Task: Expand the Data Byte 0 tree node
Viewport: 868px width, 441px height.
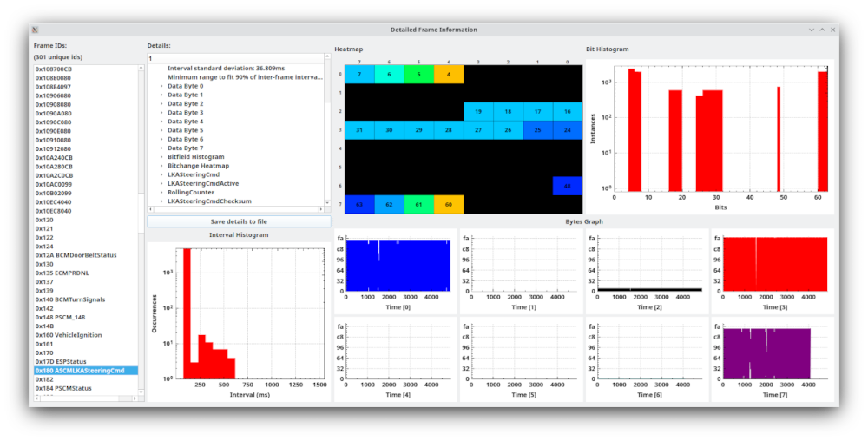Action: [161, 86]
